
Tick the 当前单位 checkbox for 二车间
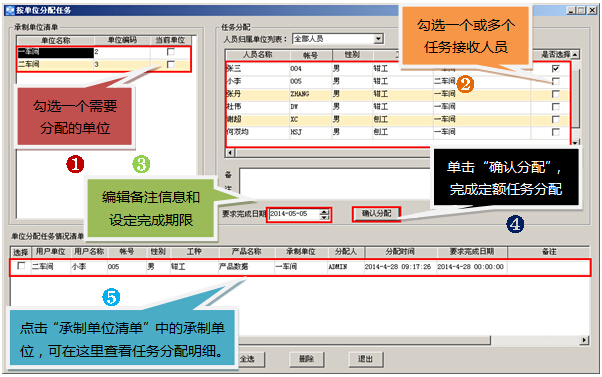171,64
